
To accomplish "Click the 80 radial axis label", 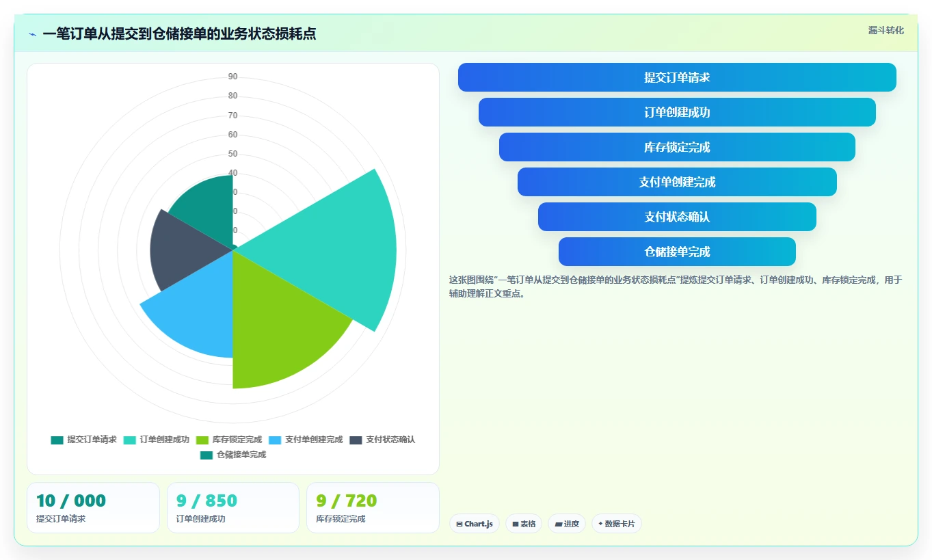I will (x=233, y=96).
